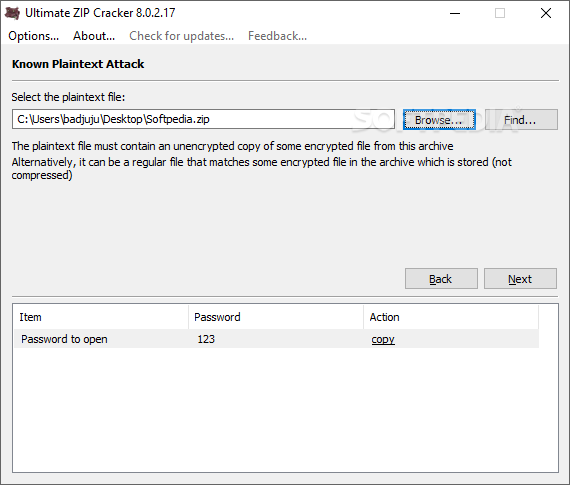Image resolution: width=570 pixels, height=485 pixels.
Task: Click the password value 123
Action: pyautogui.click(x=206, y=339)
